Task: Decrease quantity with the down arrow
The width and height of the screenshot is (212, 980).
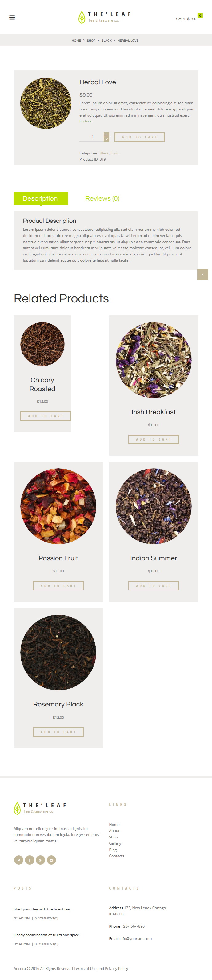Action: 106,139
